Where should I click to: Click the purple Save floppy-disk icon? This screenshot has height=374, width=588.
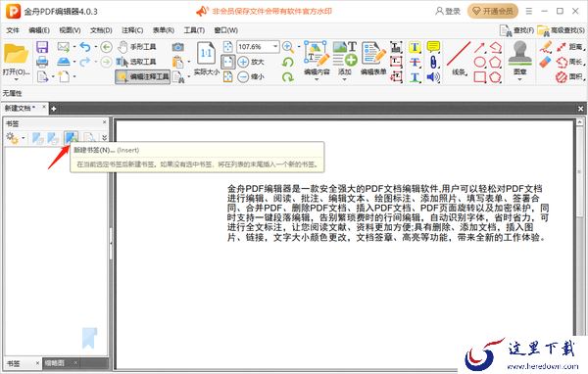tap(42, 47)
